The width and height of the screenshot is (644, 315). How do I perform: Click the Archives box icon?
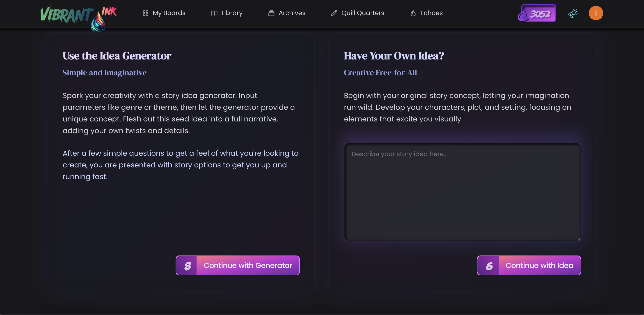[x=271, y=13]
